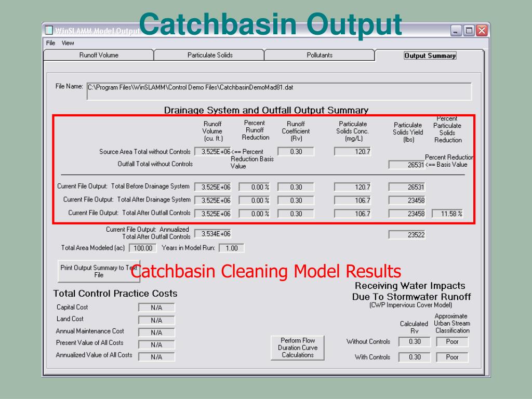
Task: Click Without Controls calculated Rv 0.30 field
Action: coord(415,342)
